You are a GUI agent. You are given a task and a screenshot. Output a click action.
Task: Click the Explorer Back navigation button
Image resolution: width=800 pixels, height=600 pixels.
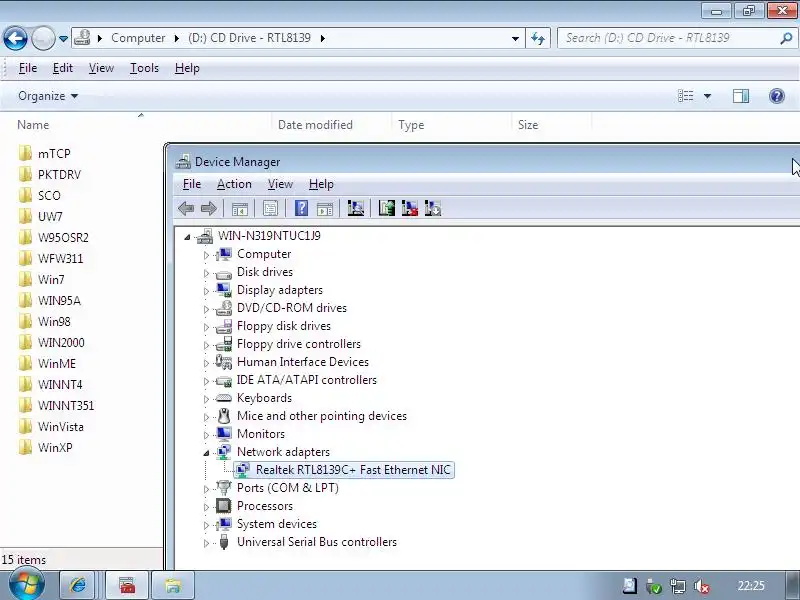15,38
